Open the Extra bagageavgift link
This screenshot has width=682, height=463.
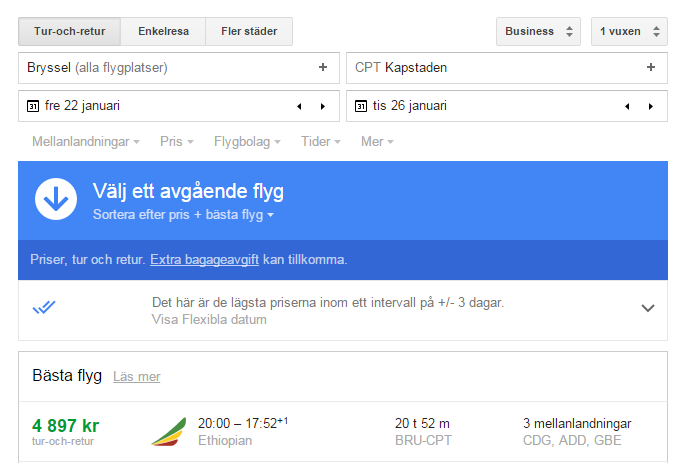(204, 259)
